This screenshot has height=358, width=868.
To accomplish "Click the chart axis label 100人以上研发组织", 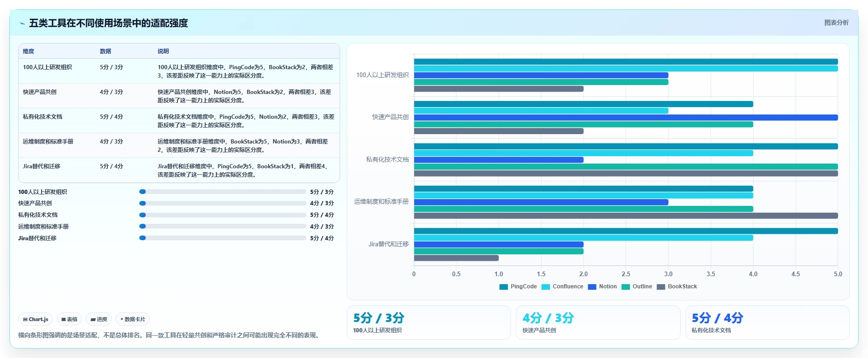I will [x=382, y=75].
